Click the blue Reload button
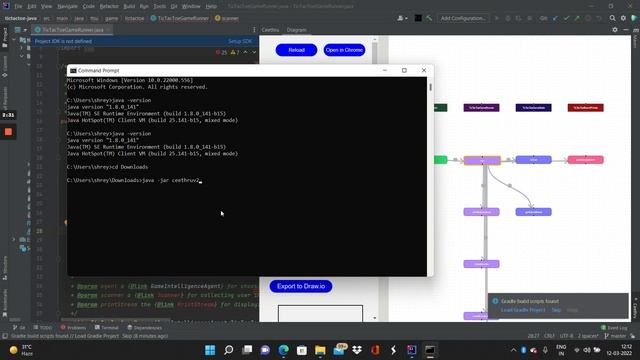This screenshot has width=640, height=360. pyautogui.click(x=296, y=50)
